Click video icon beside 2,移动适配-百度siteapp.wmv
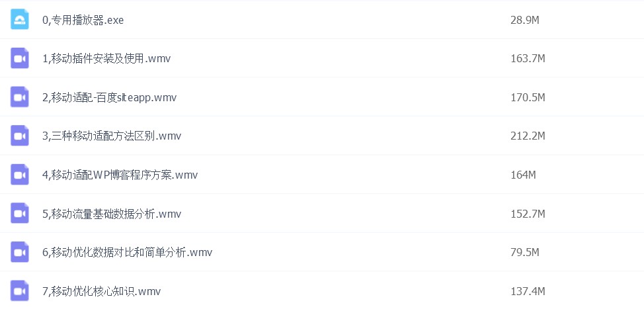The width and height of the screenshot is (644, 309). [20, 97]
